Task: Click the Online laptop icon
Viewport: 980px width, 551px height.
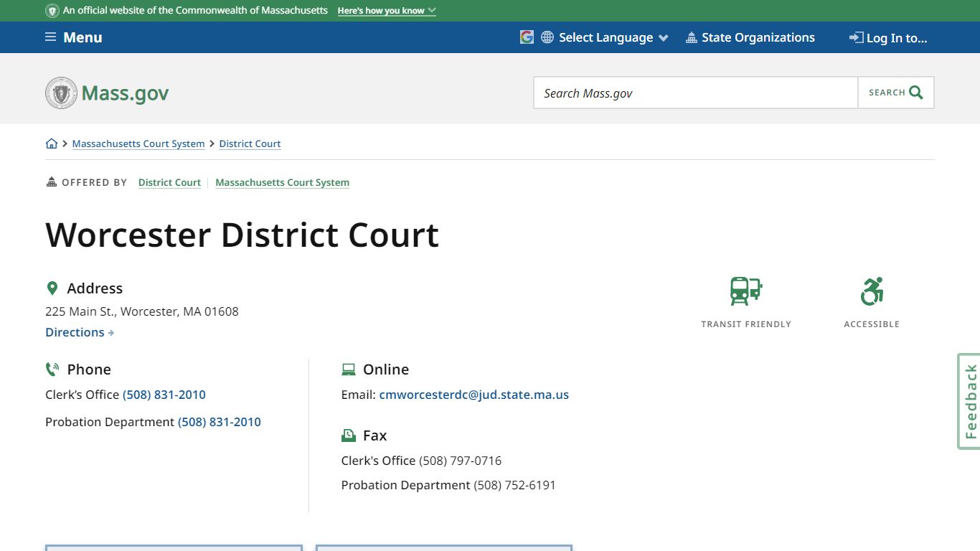Action: pyautogui.click(x=349, y=369)
